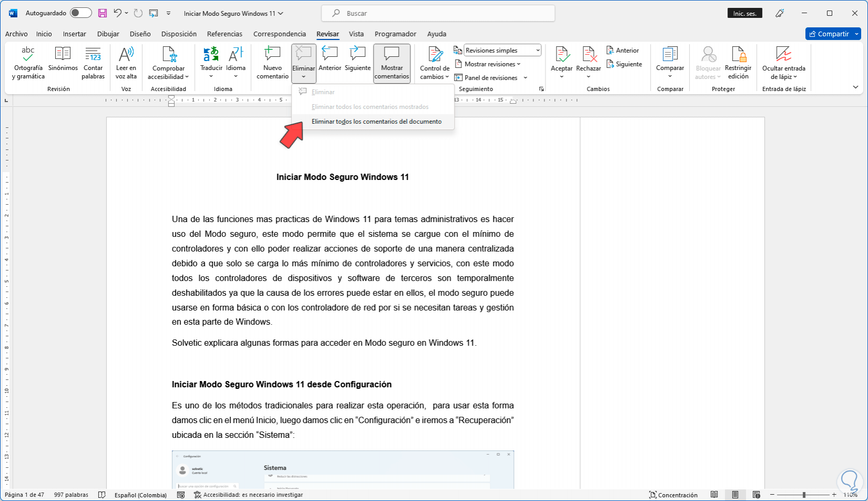Save the document with the disk icon

point(103,13)
